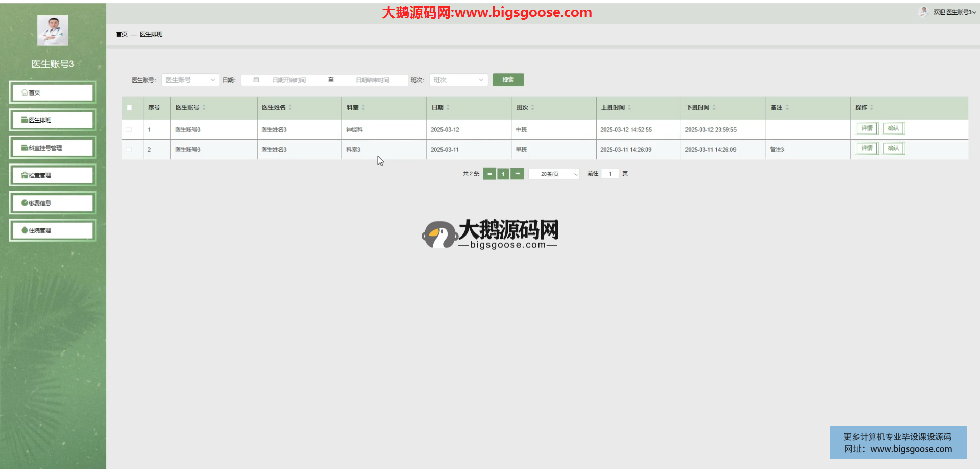Image resolution: width=980 pixels, height=469 pixels.
Task: Expand the 20条/页 page size dropdown
Action: pyautogui.click(x=554, y=174)
